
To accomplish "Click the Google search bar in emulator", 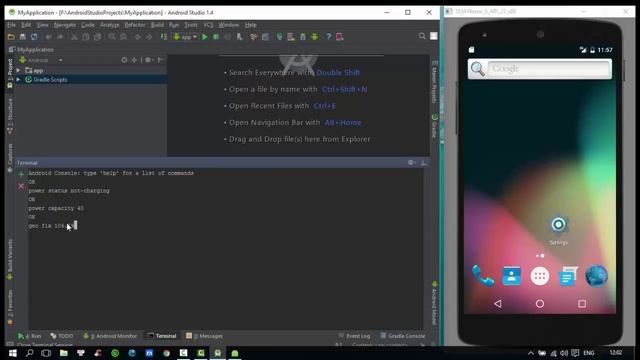I will (x=540, y=69).
